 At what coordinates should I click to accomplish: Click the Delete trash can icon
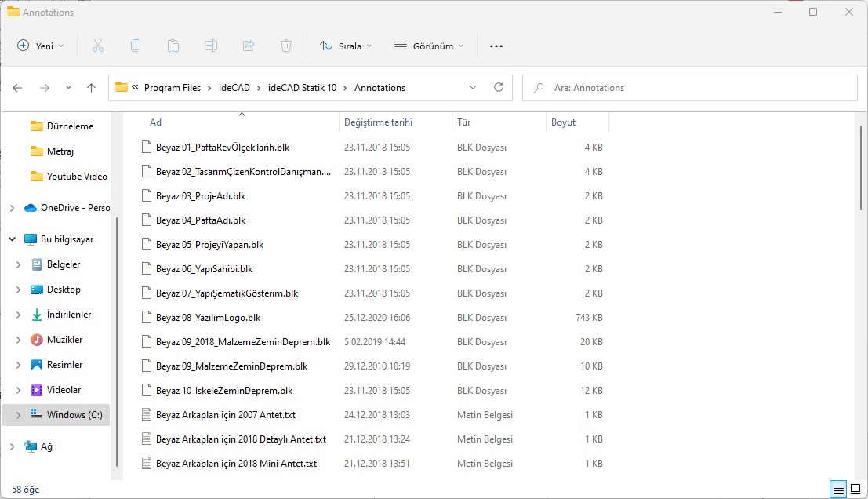pyautogui.click(x=286, y=46)
